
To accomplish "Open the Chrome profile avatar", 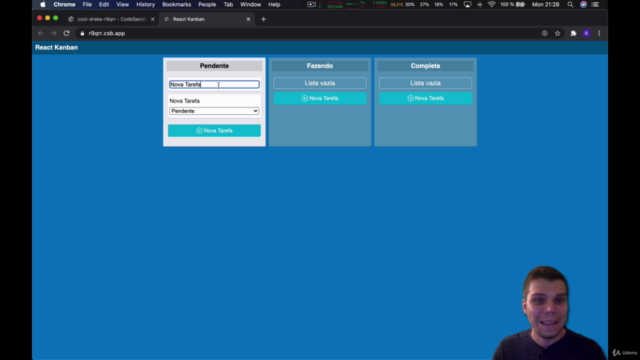I will [x=586, y=33].
